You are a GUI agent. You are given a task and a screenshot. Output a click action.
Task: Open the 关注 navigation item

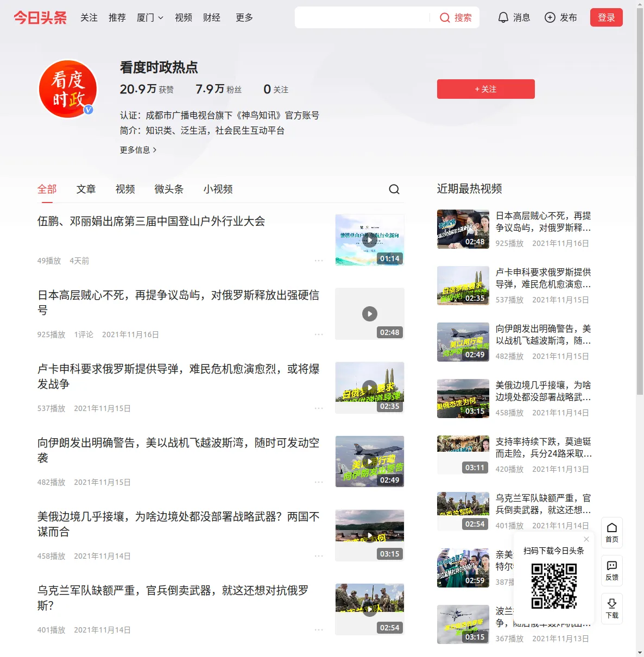pyautogui.click(x=89, y=18)
